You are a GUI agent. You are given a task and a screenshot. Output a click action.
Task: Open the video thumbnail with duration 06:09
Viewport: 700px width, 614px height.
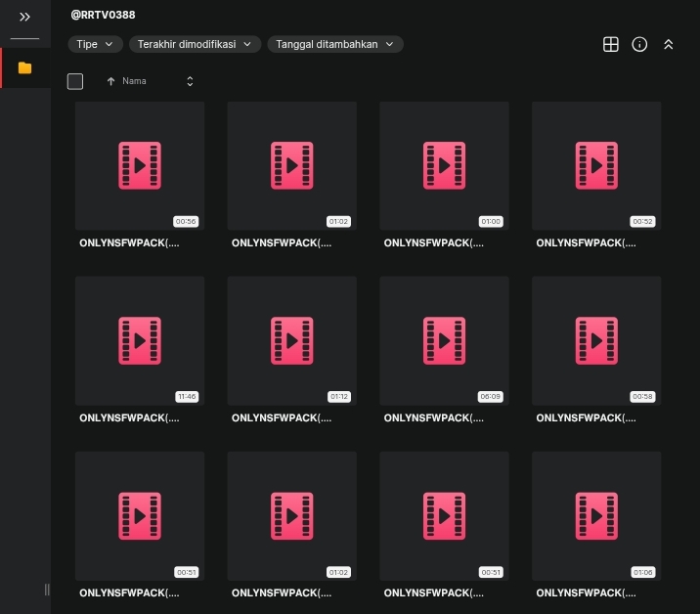(x=444, y=340)
